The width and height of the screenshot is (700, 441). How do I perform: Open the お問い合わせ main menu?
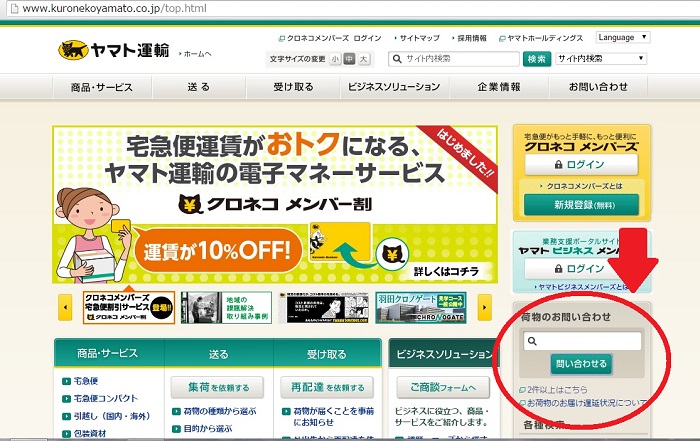click(598, 87)
